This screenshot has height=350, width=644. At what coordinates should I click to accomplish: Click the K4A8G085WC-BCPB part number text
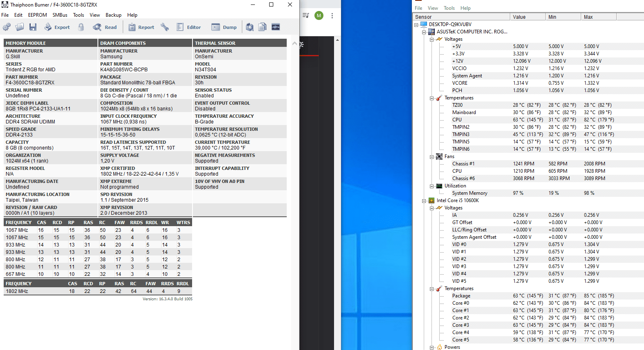124,70
